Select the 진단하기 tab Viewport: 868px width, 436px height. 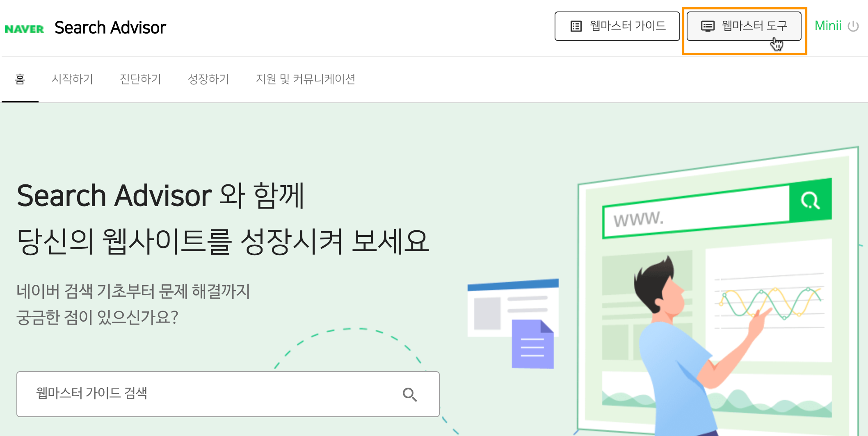[x=140, y=79]
